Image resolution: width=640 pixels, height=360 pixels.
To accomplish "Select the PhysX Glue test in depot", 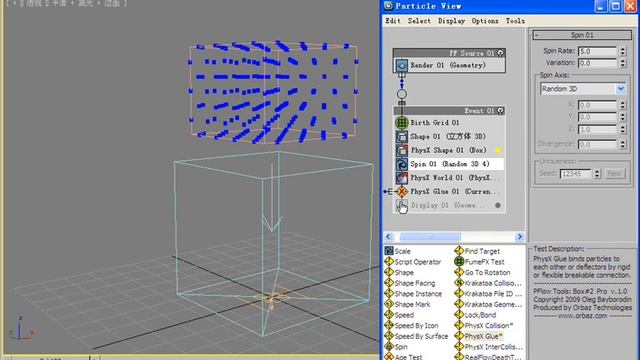I will [x=479, y=336].
